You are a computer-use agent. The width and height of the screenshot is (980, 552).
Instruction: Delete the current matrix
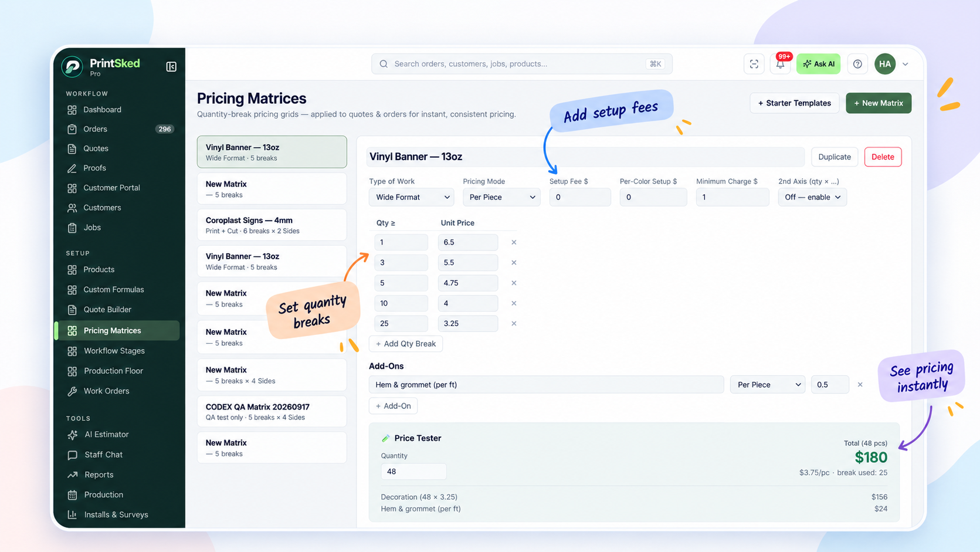pyautogui.click(x=883, y=157)
